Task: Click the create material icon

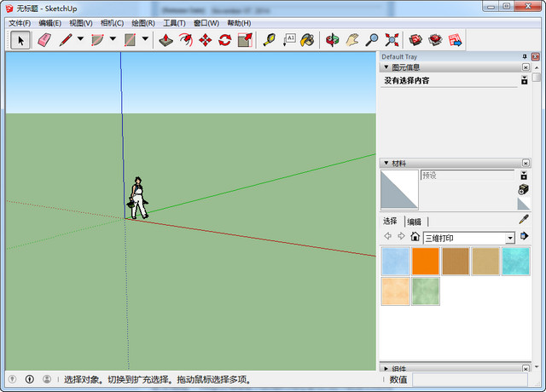Action: point(524,189)
